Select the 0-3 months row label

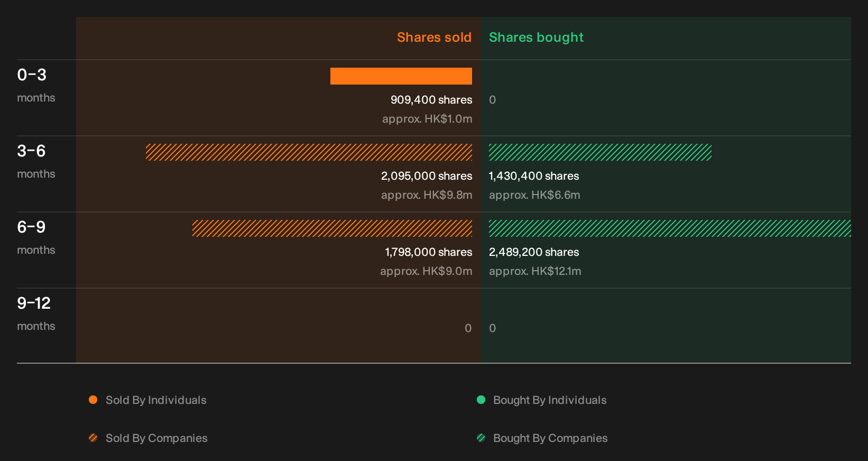tap(36, 86)
